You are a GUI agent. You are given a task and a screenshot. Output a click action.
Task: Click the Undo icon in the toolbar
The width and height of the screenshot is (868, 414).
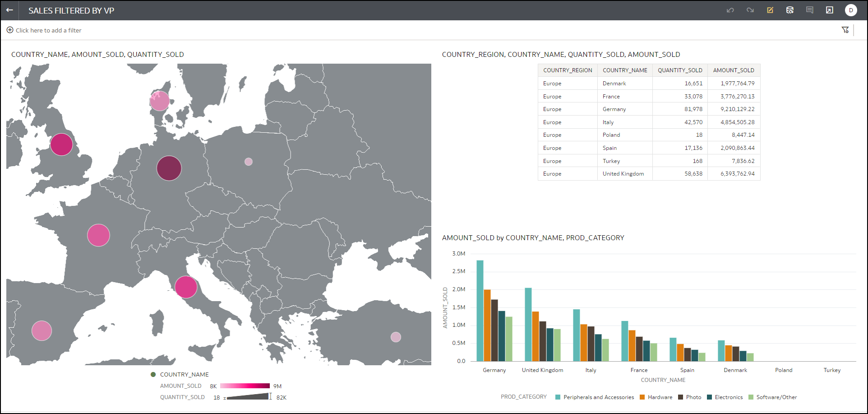730,10
